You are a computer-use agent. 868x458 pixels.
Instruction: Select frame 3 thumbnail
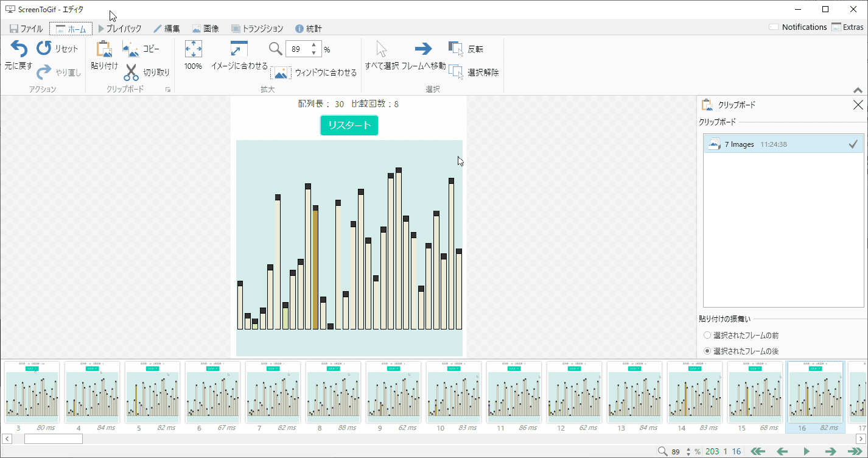click(x=32, y=392)
